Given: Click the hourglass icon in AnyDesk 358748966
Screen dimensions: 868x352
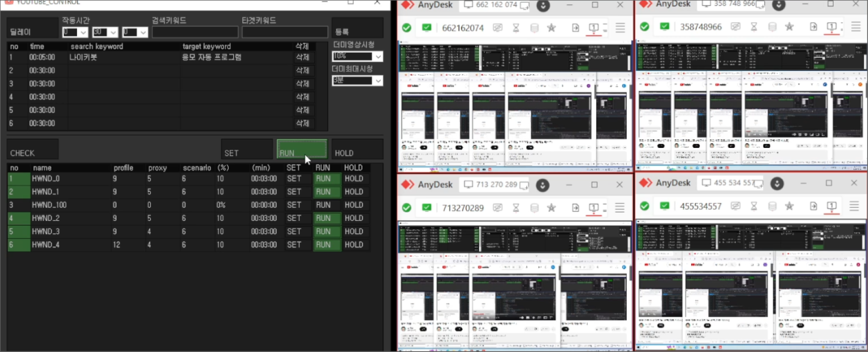Looking at the screenshot, I should [754, 26].
